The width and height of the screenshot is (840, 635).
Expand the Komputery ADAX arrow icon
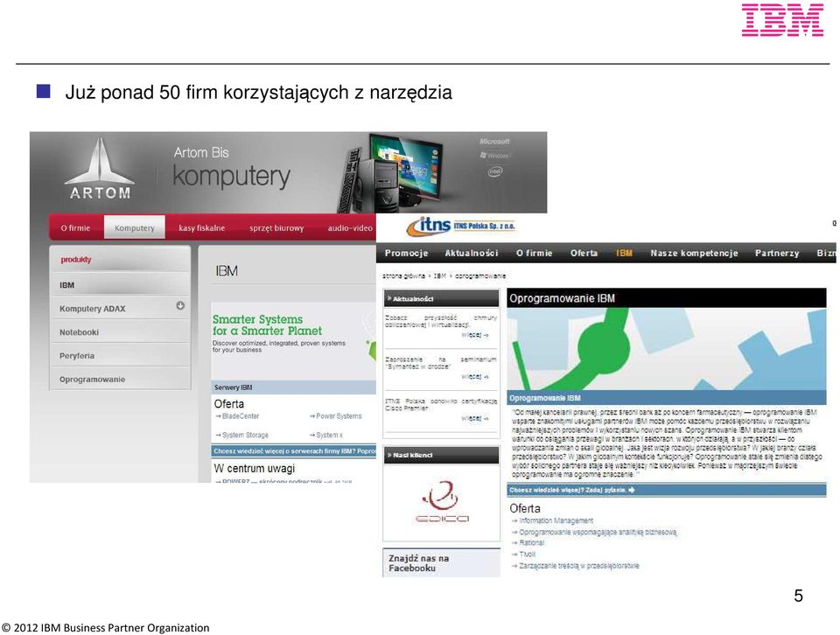(180, 305)
